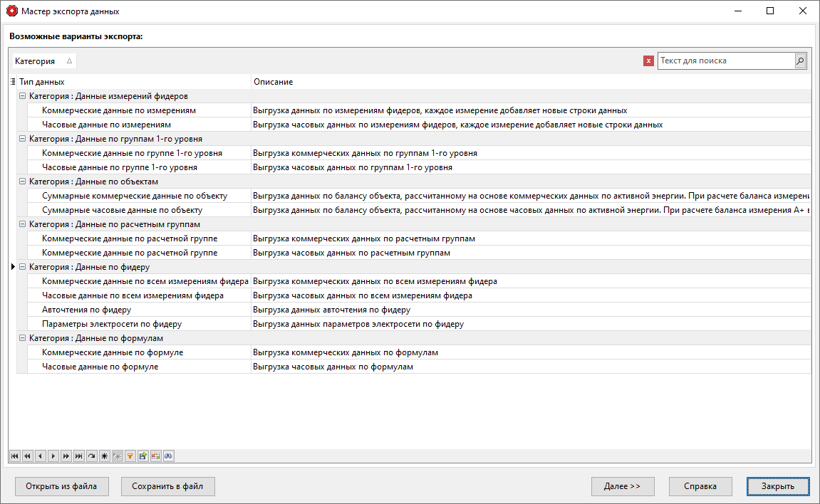Click the refresh data icon
The width and height of the screenshot is (820, 504).
92,456
